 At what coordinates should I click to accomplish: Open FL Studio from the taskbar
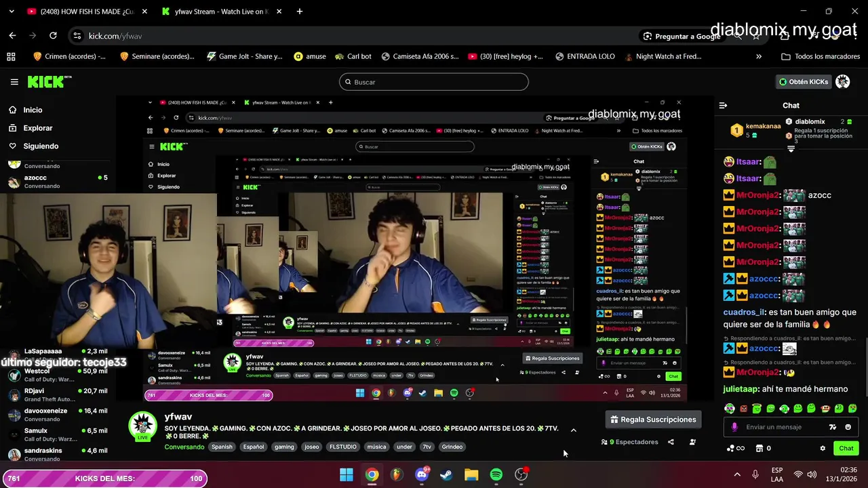pos(397,474)
